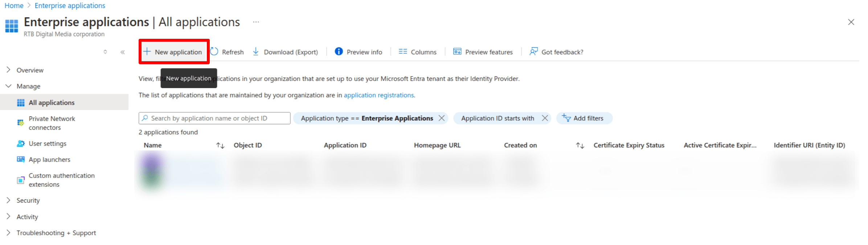Click Enterprise applications breadcrumb link

(70, 5)
